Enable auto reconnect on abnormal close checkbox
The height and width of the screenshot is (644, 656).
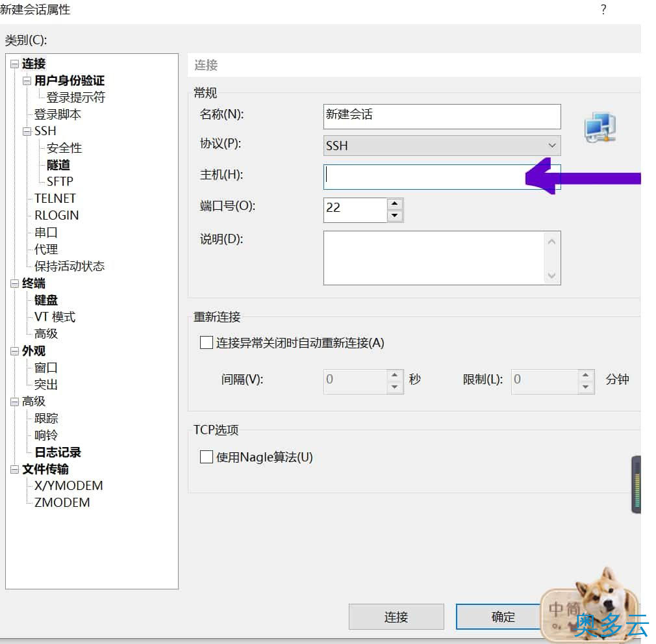207,342
